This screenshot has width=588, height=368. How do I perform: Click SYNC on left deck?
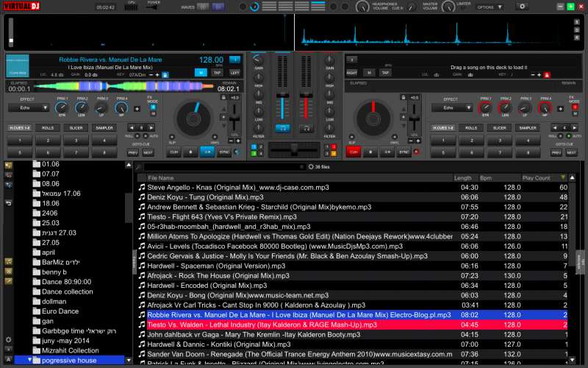point(224,152)
